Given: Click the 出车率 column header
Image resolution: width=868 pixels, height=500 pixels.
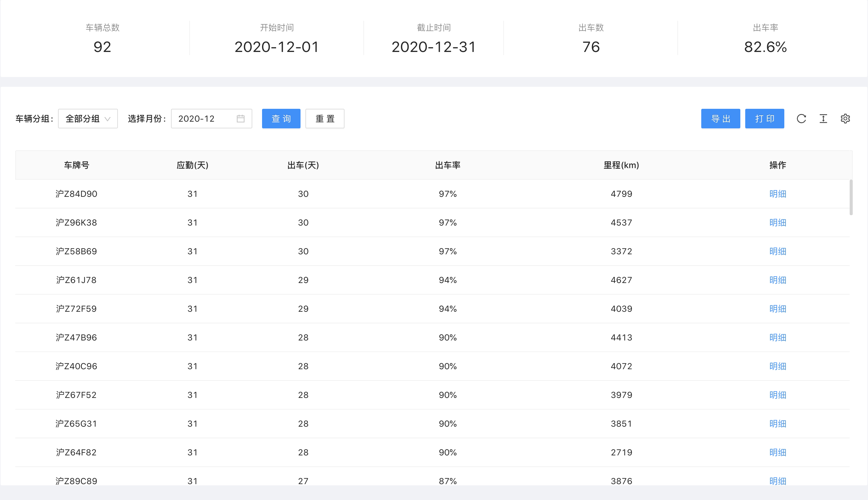Looking at the screenshot, I should pos(447,165).
